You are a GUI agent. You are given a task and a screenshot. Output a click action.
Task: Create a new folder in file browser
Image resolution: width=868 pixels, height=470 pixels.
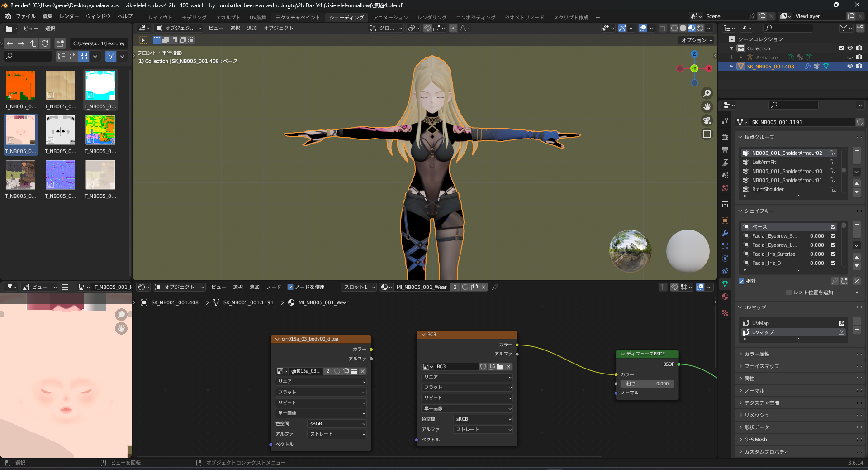[60, 43]
